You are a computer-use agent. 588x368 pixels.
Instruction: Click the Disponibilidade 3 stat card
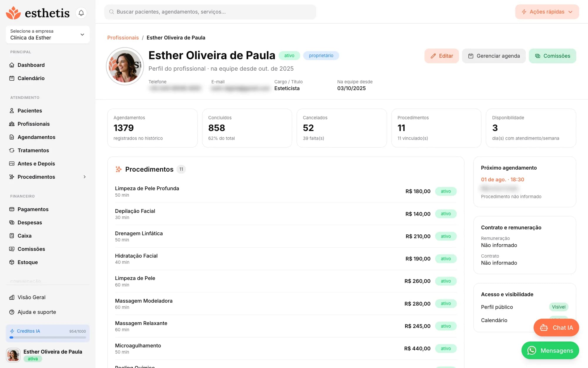tap(531, 128)
